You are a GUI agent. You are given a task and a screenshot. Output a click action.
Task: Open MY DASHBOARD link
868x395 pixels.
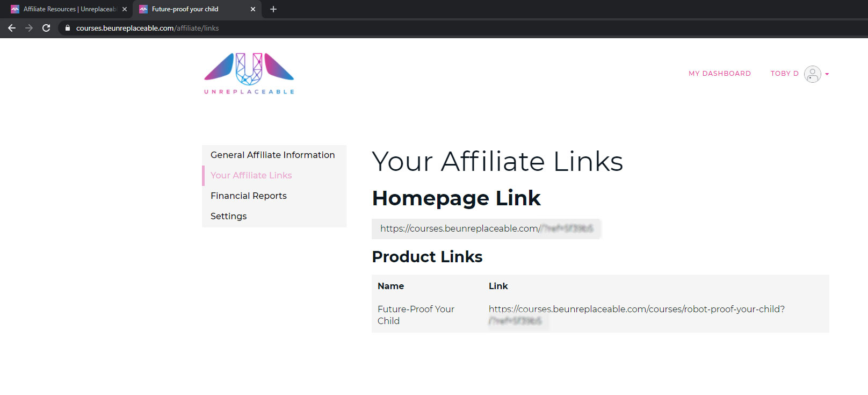[x=720, y=74]
